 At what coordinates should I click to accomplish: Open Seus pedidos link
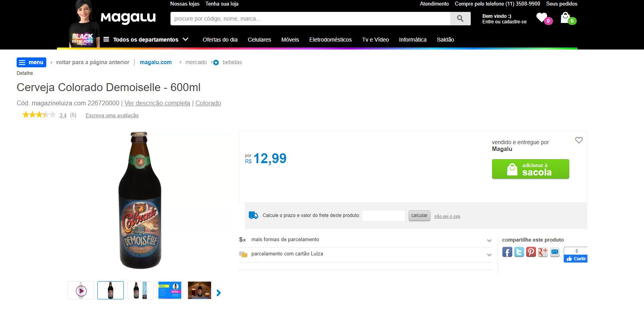[x=562, y=4]
